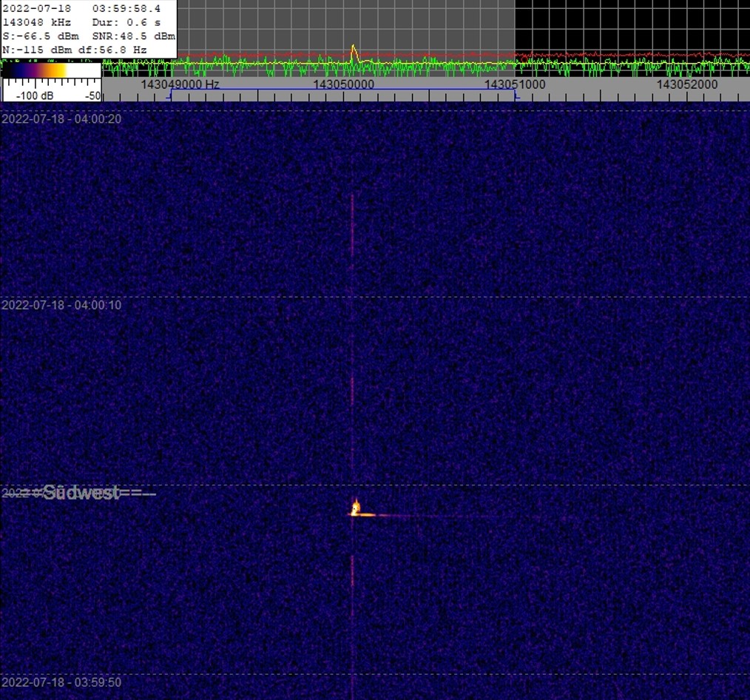Click the SNR:48.5 dBm readout
The image size is (750, 700).
[x=133, y=36]
